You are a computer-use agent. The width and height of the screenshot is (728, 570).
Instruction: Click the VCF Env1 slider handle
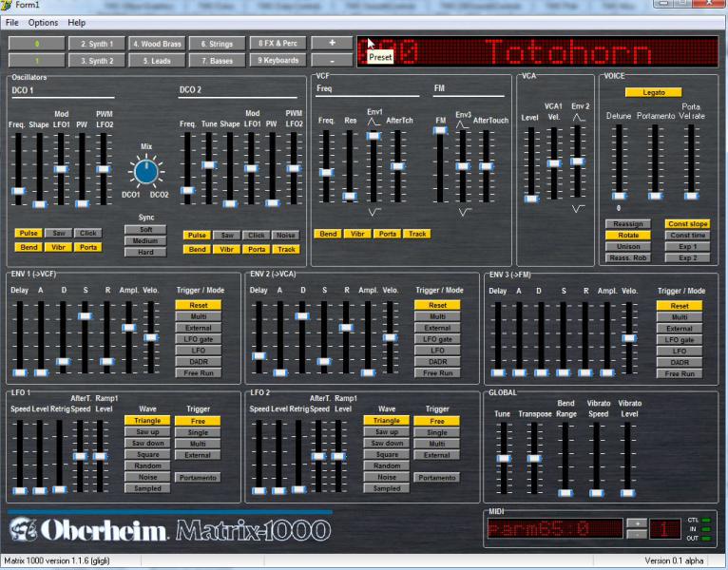(374, 136)
